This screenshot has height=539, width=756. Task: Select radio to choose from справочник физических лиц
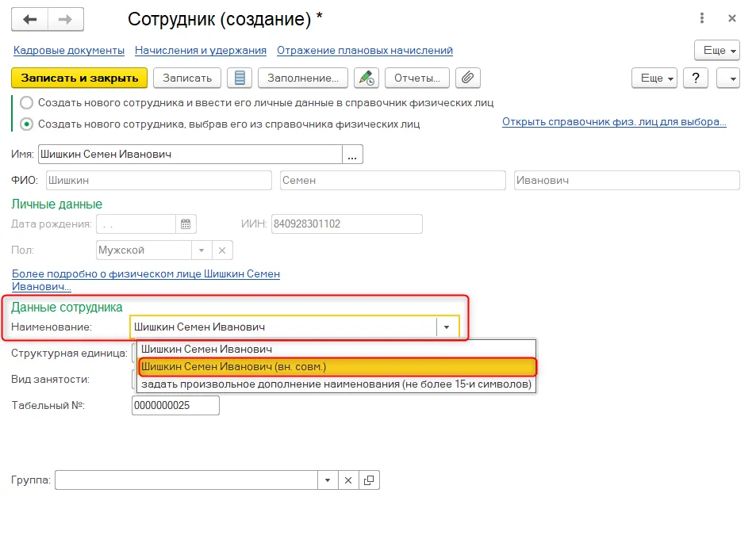pyautogui.click(x=26, y=124)
